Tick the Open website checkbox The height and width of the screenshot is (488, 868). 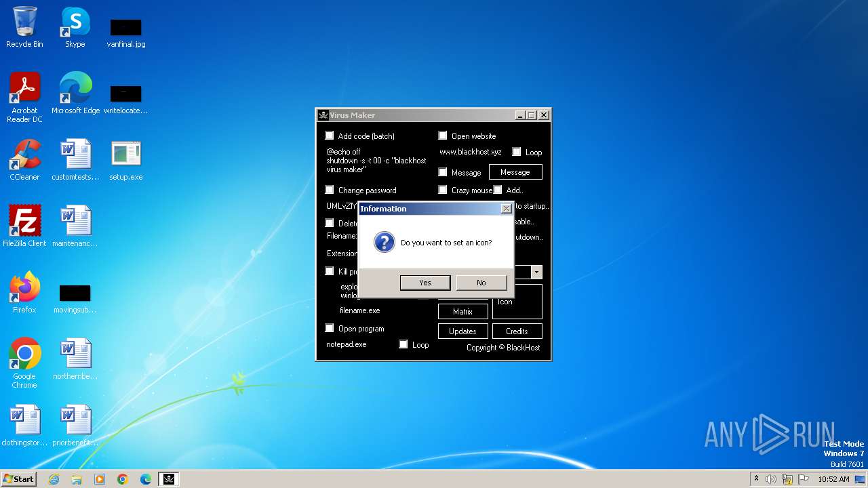(x=443, y=136)
